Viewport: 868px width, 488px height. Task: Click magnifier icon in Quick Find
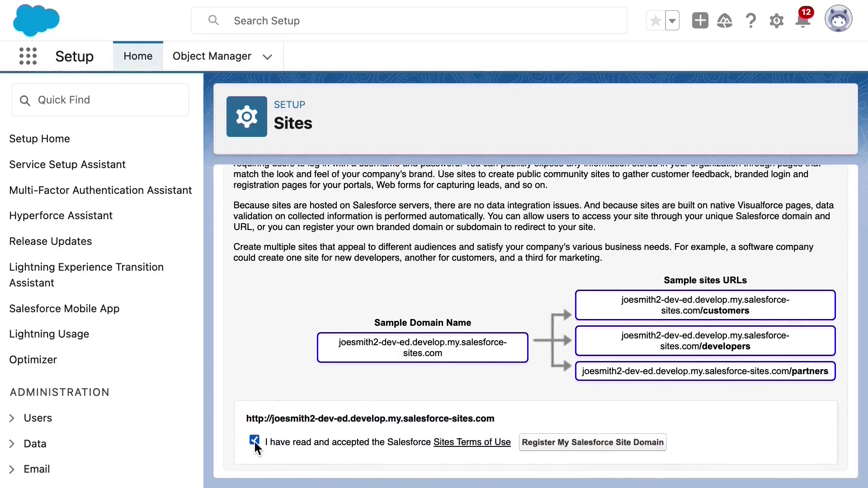[25, 100]
